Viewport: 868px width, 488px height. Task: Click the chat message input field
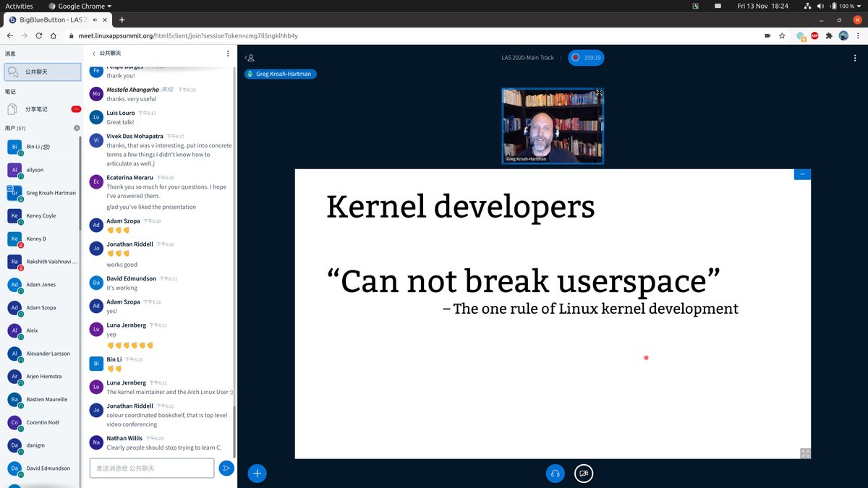[x=150, y=468]
